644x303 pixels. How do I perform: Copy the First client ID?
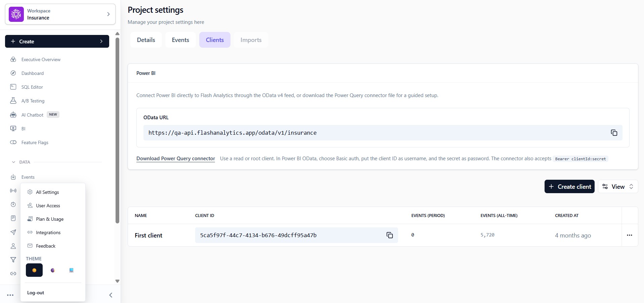coord(389,235)
